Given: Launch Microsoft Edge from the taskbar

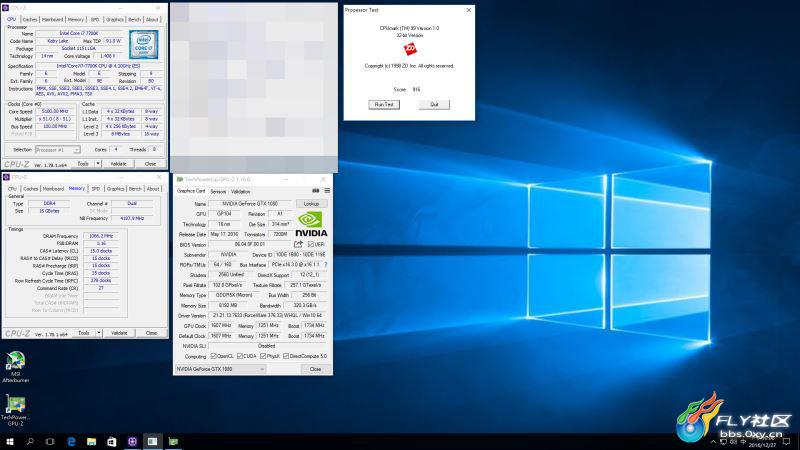Looking at the screenshot, I should pos(71,441).
